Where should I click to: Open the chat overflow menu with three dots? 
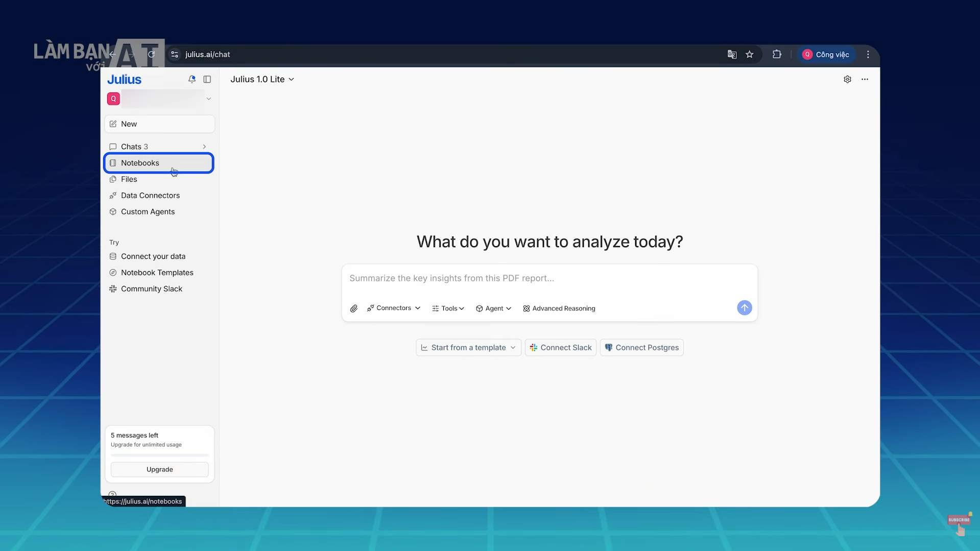865,79
